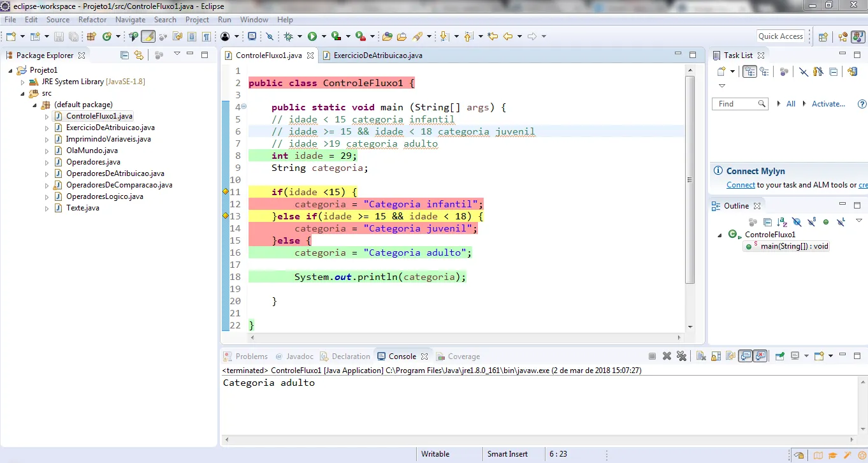The width and height of the screenshot is (868, 463).
Task: Click the Open Type toolbar icon
Action: (x=387, y=36)
